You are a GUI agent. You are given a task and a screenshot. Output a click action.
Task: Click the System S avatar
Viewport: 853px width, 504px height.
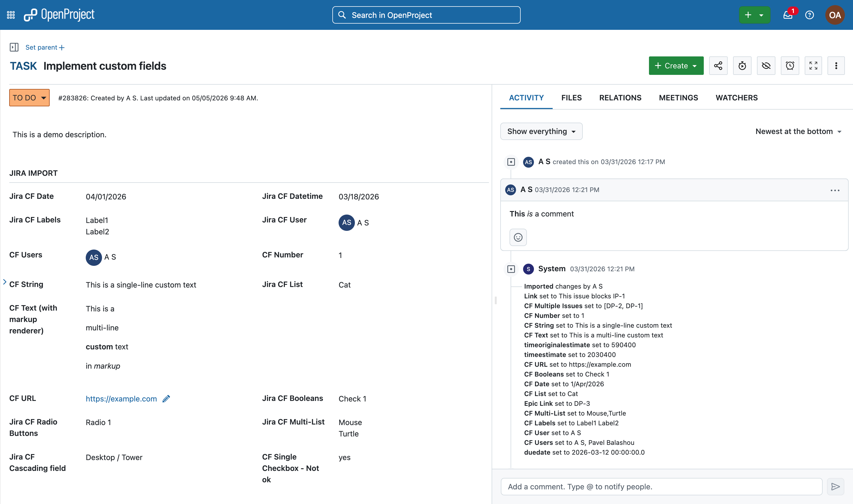pyautogui.click(x=528, y=269)
